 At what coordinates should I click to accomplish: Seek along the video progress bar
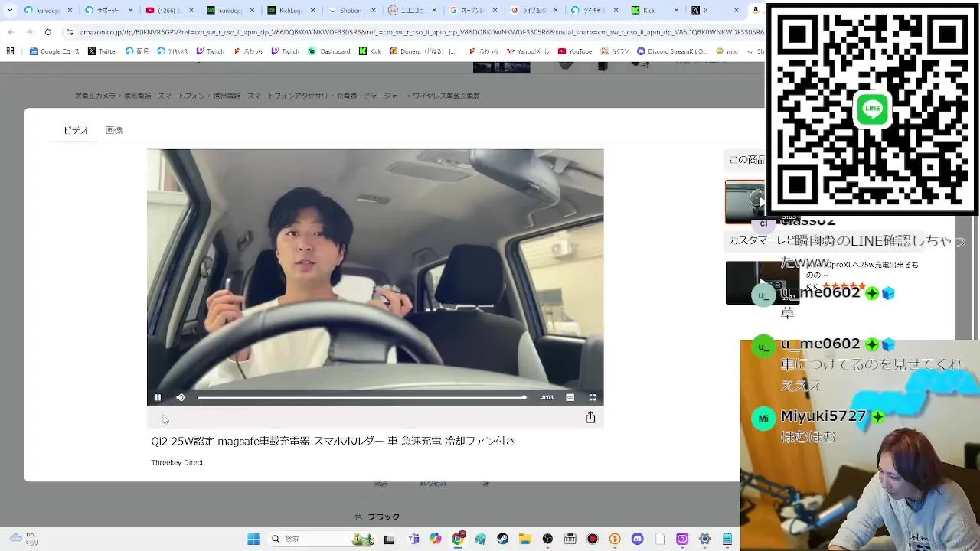(361, 397)
